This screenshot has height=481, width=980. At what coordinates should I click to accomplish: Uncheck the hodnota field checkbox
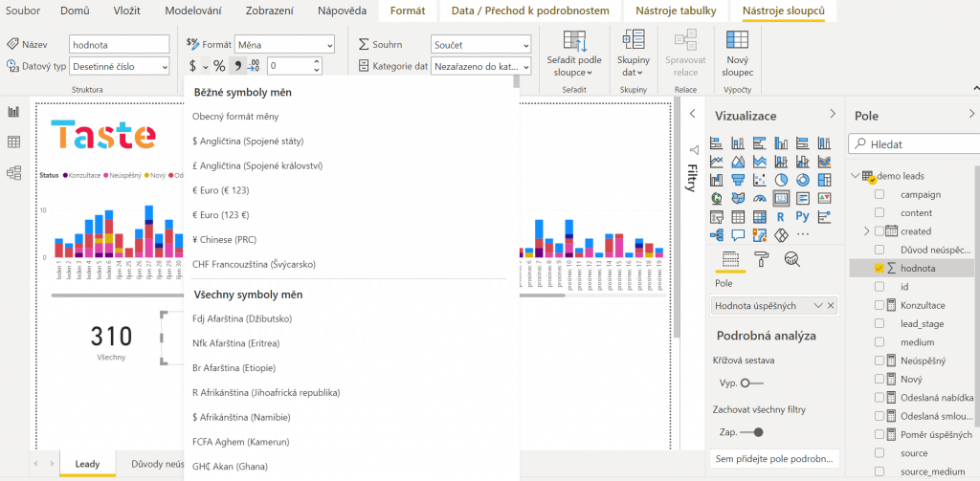879,269
